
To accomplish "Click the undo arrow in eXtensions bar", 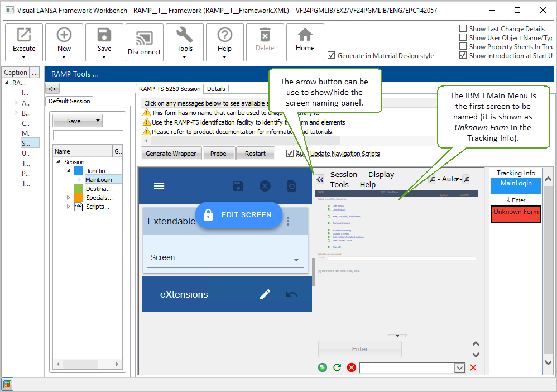I will click(292, 294).
